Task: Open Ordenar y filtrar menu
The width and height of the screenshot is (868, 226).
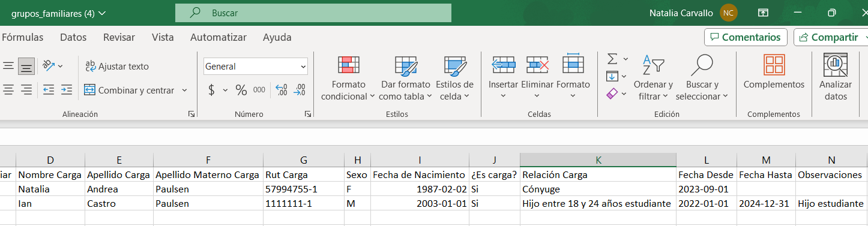Action: tap(653, 78)
